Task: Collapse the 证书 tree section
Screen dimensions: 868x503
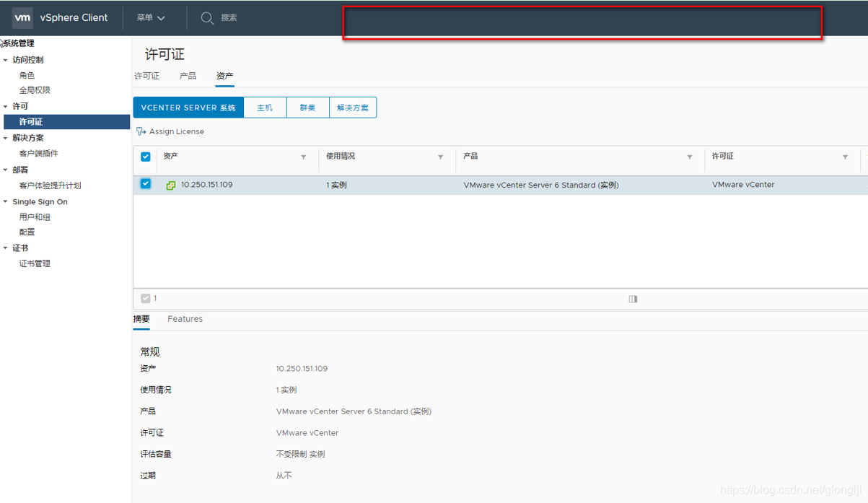Action: [6, 248]
